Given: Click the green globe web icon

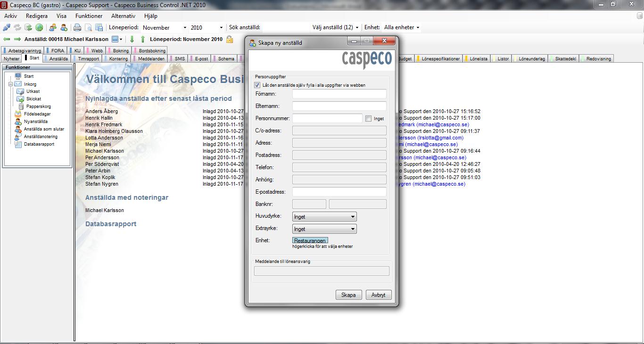Looking at the screenshot, I should click(x=39, y=27).
